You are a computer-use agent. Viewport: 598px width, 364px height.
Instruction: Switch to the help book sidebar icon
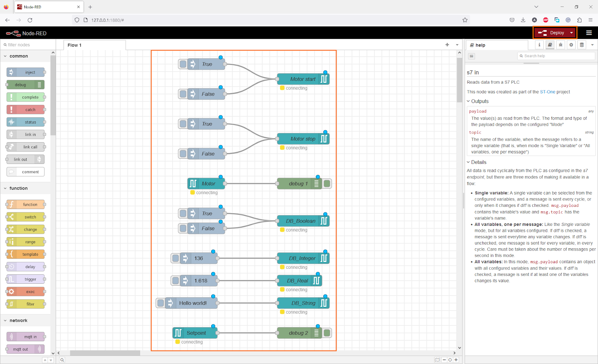[550, 45]
